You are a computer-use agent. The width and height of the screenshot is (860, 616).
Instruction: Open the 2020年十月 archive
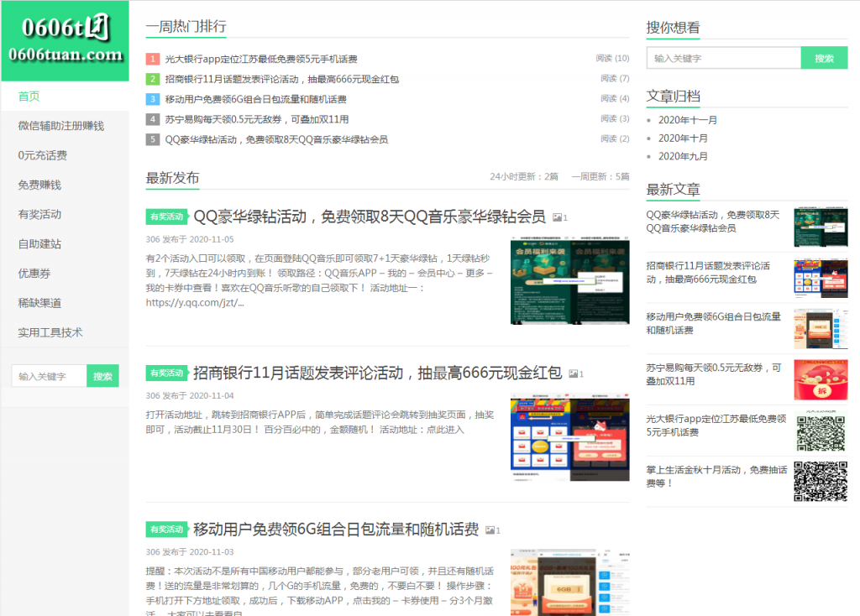[x=683, y=138]
